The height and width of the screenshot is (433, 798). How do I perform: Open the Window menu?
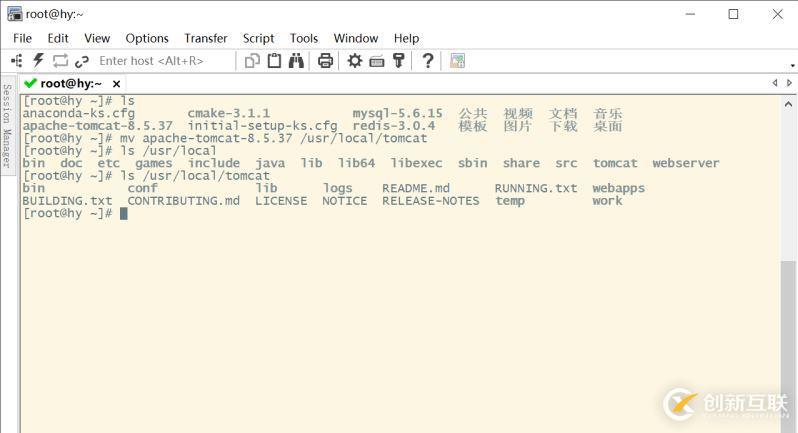pos(356,38)
